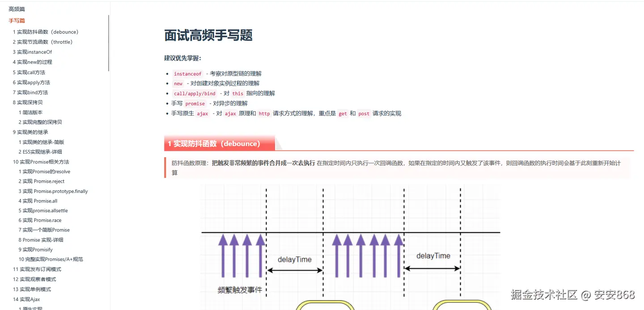Go to 7 实现一个简版Promise
The height and width of the screenshot is (310, 644).
coord(44,230)
